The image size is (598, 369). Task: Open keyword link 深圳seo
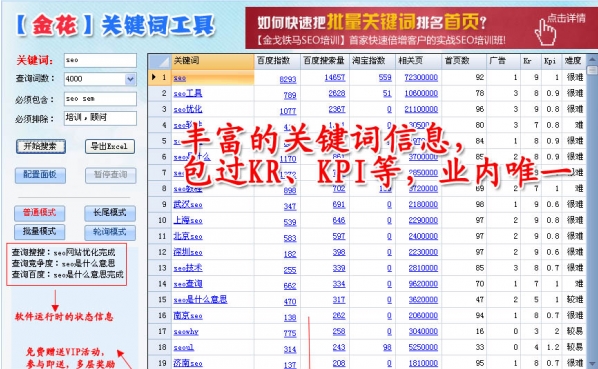click(188, 252)
